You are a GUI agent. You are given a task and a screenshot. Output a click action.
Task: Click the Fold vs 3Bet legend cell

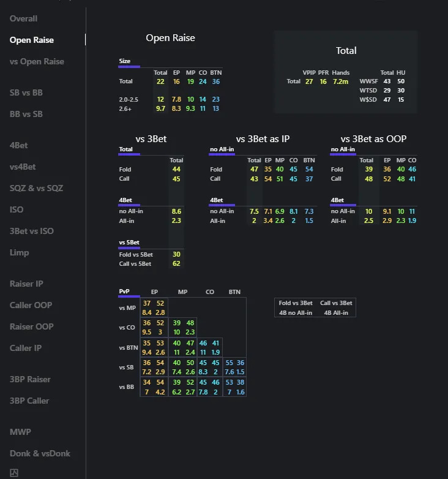(x=296, y=303)
